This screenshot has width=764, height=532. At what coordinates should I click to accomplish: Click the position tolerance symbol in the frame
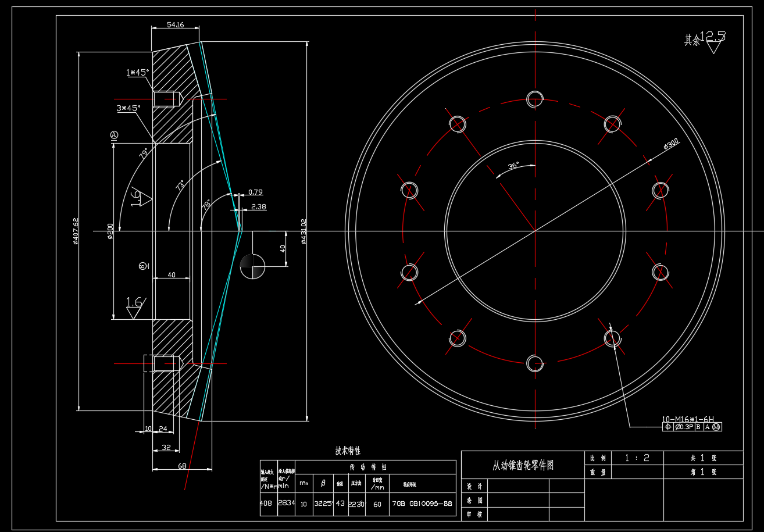pos(667,427)
